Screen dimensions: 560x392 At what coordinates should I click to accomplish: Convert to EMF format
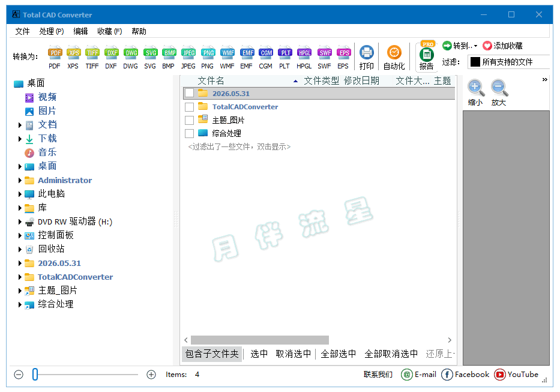[247, 57]
